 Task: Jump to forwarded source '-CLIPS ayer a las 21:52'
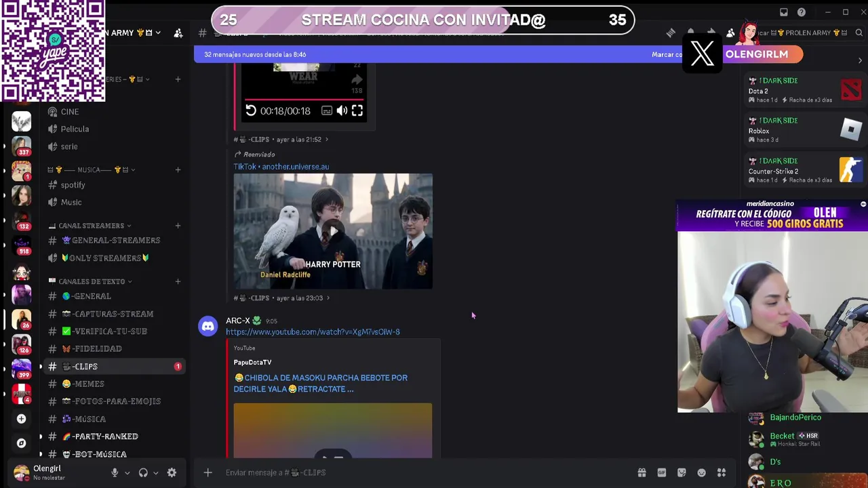281,140
